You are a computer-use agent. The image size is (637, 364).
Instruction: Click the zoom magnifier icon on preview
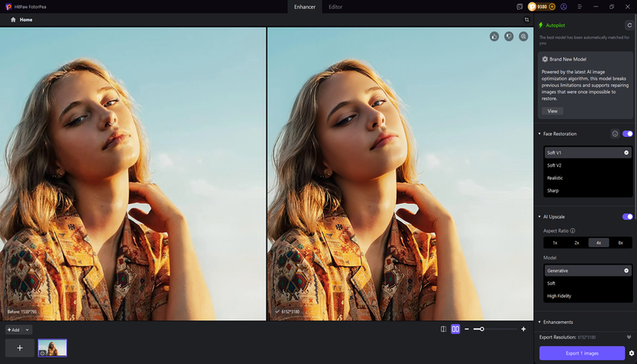[524, 36]
